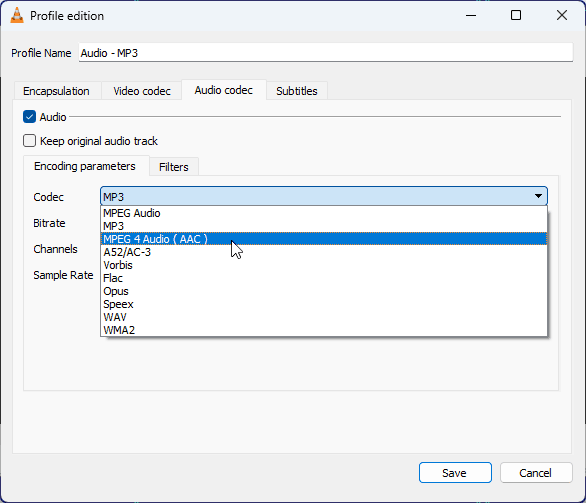Choose Opus codec from list

pyautogui.click(x=324, y=291)
